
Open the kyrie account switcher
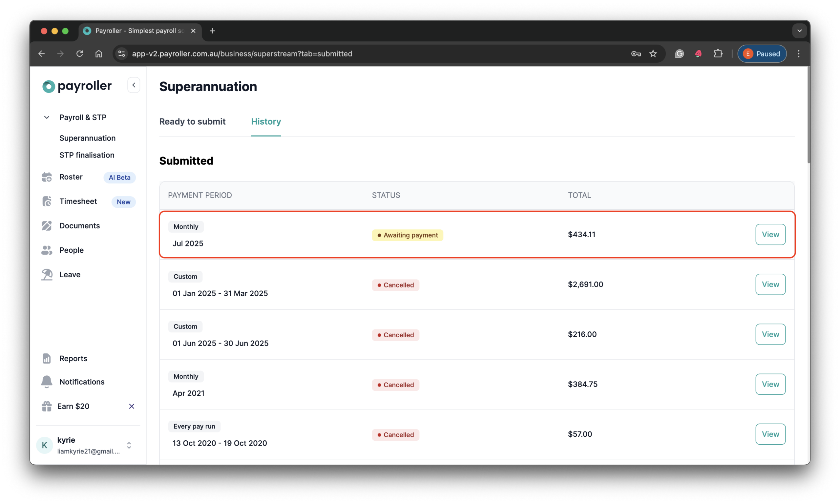129,445
